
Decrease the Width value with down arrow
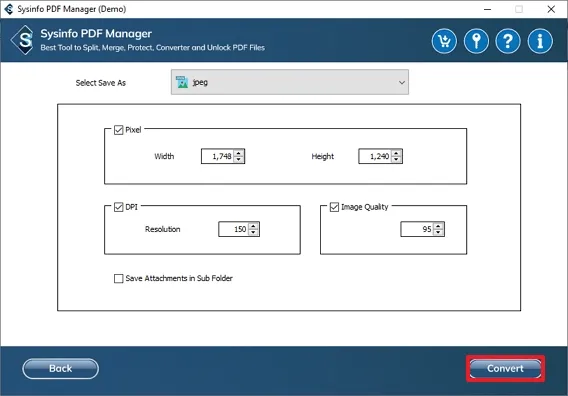tap(239, 159)
